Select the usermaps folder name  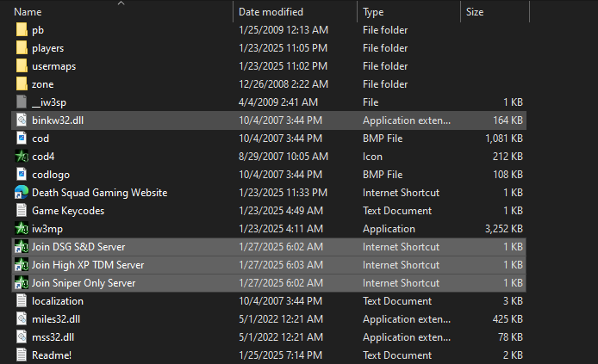tap(53, 66)
